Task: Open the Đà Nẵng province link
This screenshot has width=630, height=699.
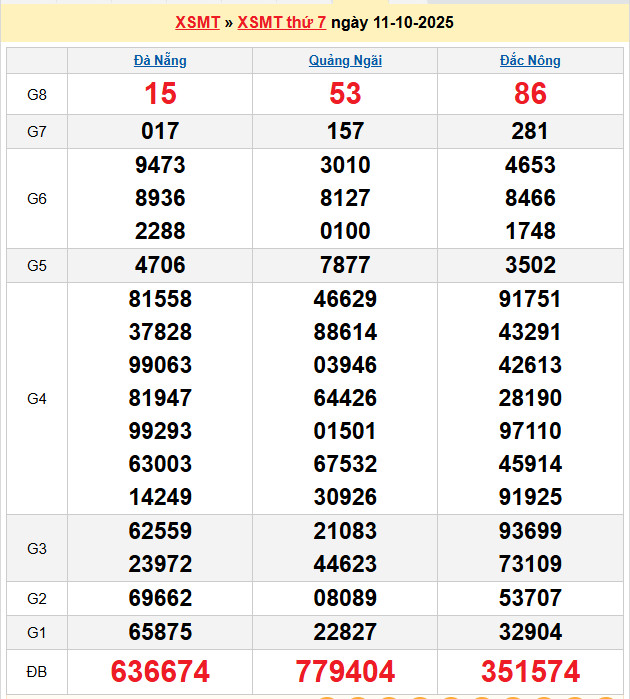Action: [x=160, y=60]
